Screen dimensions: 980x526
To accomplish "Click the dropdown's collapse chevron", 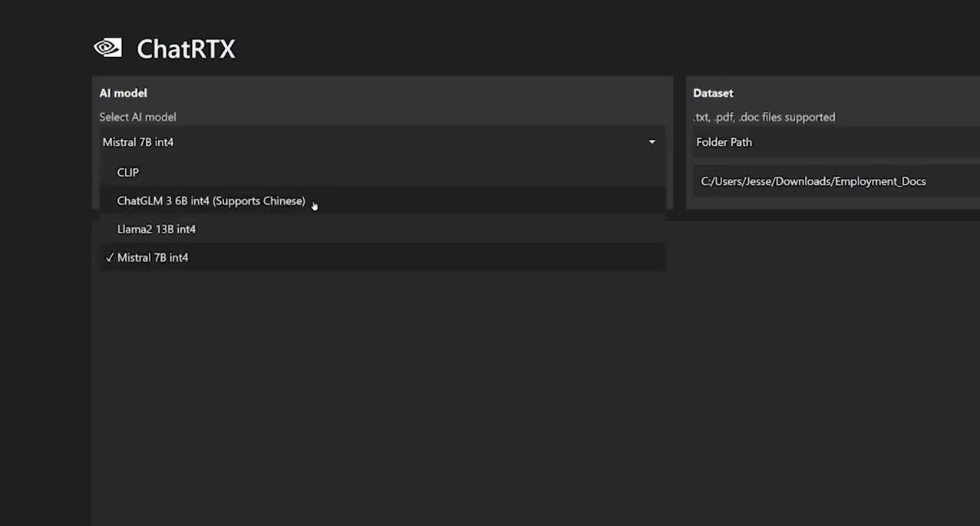I will (x=651, y=141).
